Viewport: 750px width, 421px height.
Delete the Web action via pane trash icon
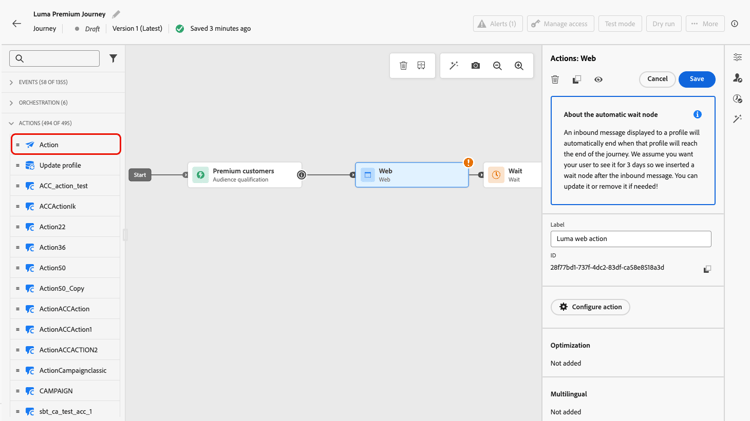(555, 79)
